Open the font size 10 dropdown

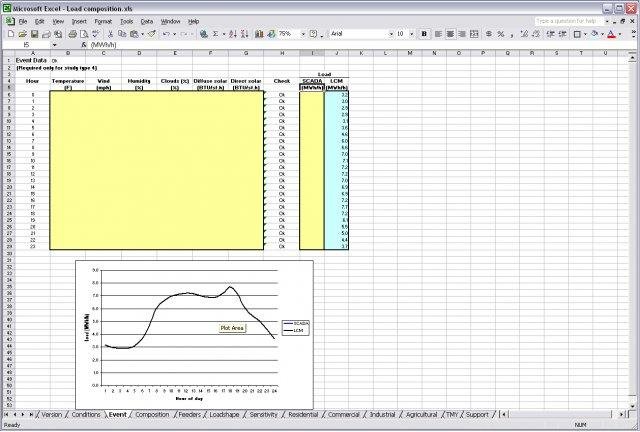(411, 34)
